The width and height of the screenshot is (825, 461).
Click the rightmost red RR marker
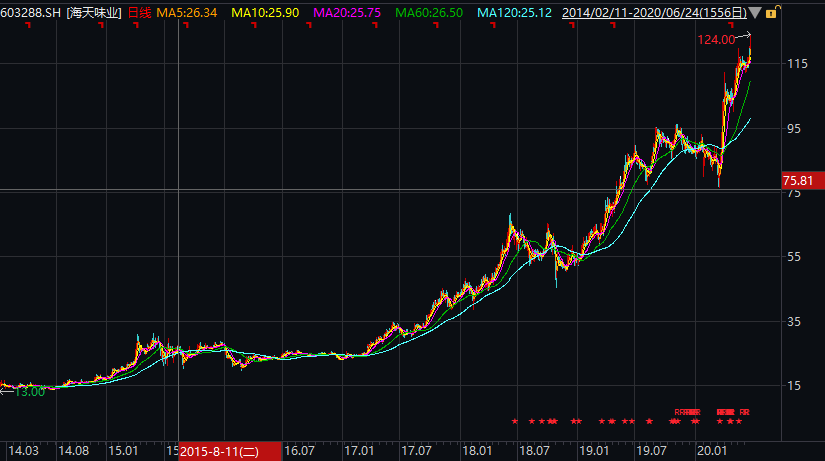point(744,412)
